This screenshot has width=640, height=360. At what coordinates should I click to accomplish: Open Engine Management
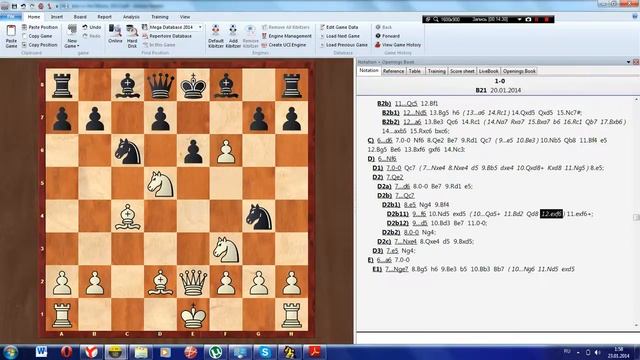click(x=287, y=36)
